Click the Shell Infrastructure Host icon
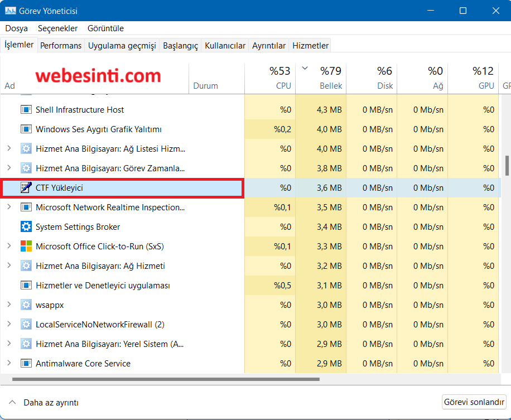Screen dimensions: 511x420 [26, 110]
